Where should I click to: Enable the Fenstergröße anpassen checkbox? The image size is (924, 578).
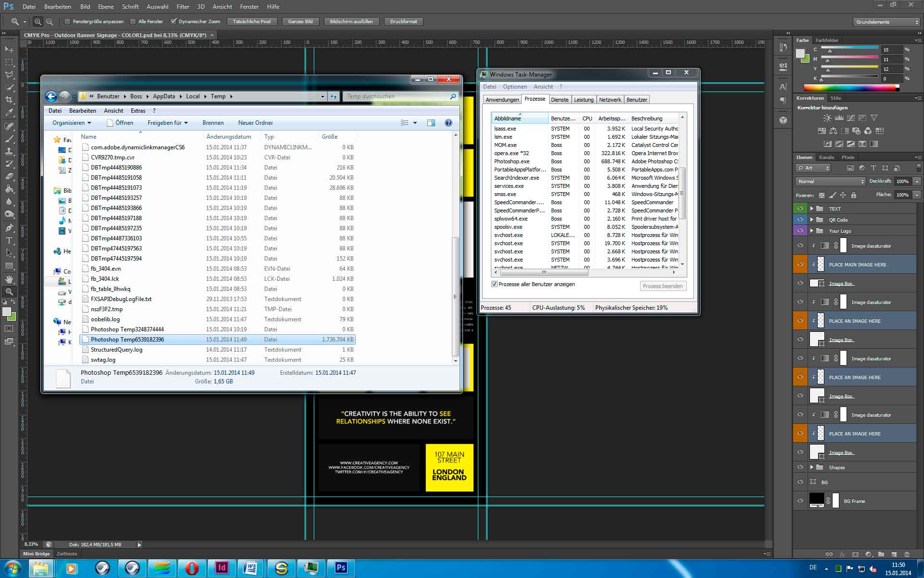pos(68,22)
